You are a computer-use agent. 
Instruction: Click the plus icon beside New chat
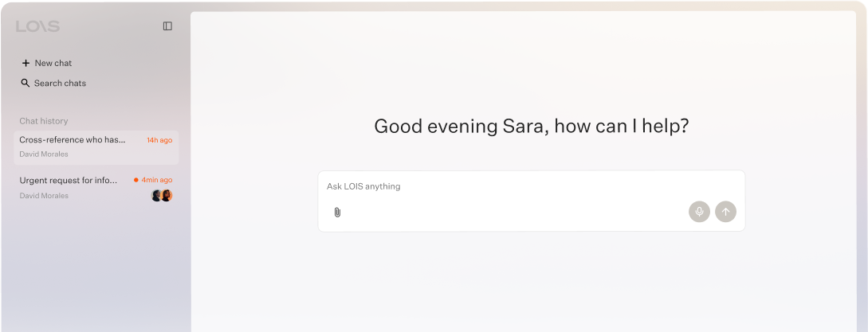tap(26, 63)
